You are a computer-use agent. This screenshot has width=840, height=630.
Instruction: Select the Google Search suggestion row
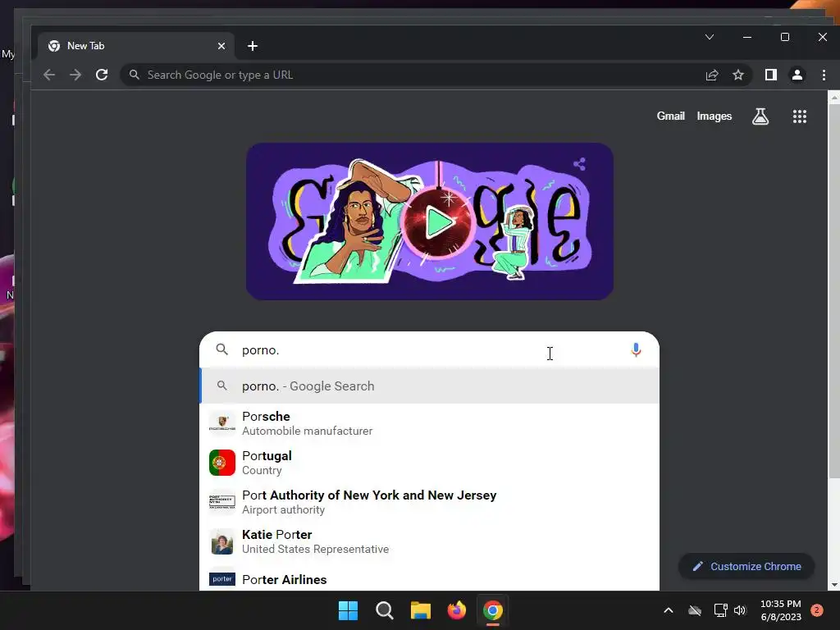[430, 386]
